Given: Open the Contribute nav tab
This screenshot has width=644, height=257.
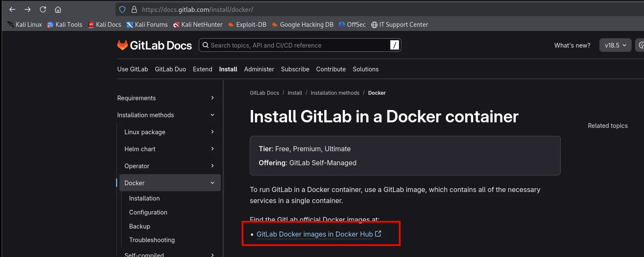Looking at the screenshot, I should coord(331,69).
